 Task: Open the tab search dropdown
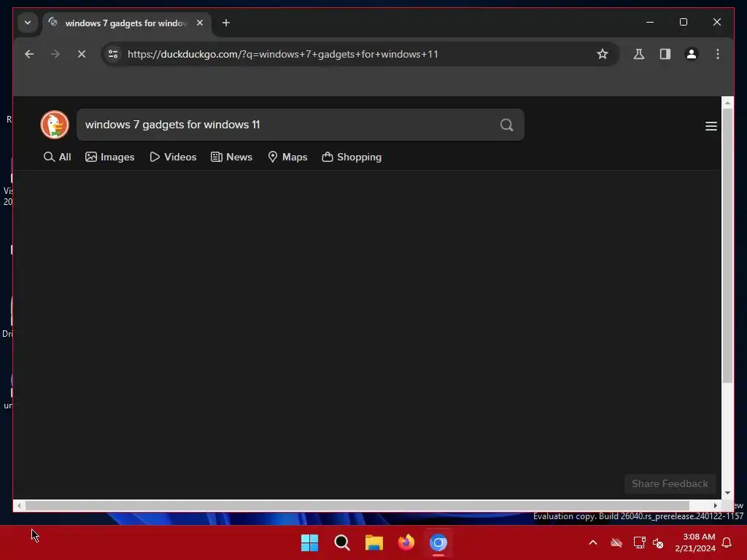coord(28,23)
